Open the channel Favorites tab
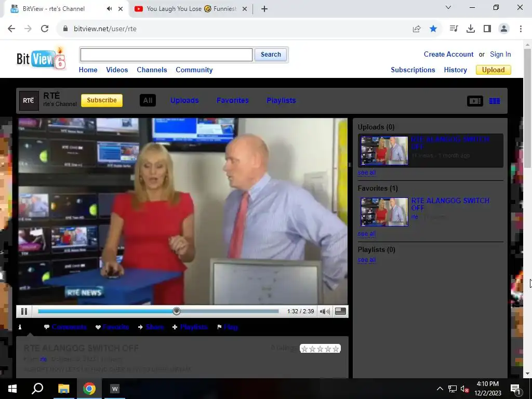Viewport: 532px width, 399px height. click(233, 100)
